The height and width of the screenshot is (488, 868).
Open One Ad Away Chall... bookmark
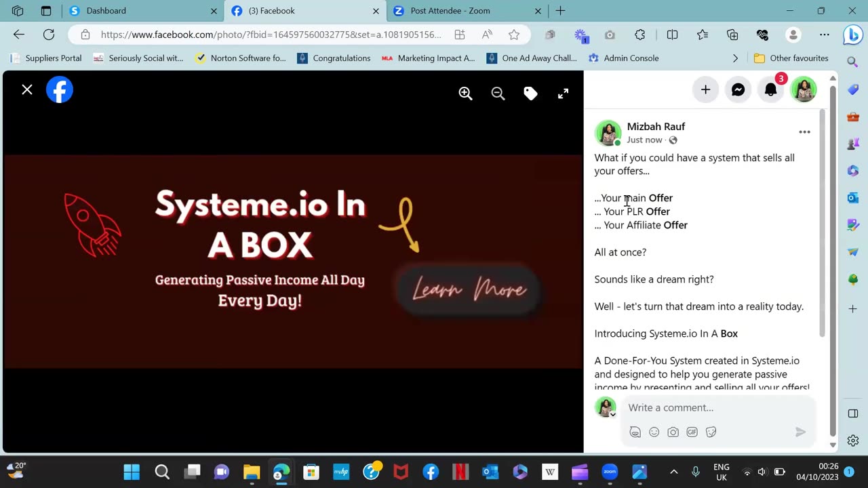pyautogui.click(x=532, y=58)
